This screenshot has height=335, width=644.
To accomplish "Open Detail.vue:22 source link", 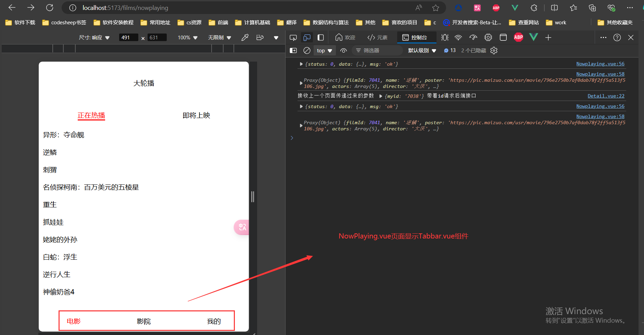I will point(606,96).
